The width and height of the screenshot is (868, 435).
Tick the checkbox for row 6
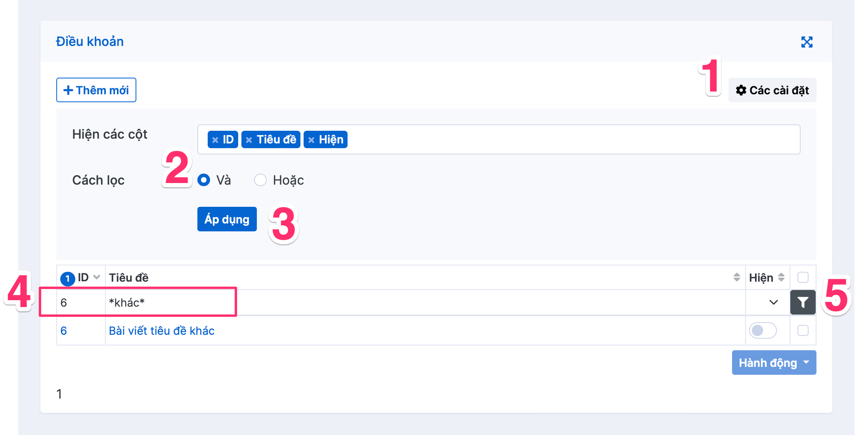803,330
